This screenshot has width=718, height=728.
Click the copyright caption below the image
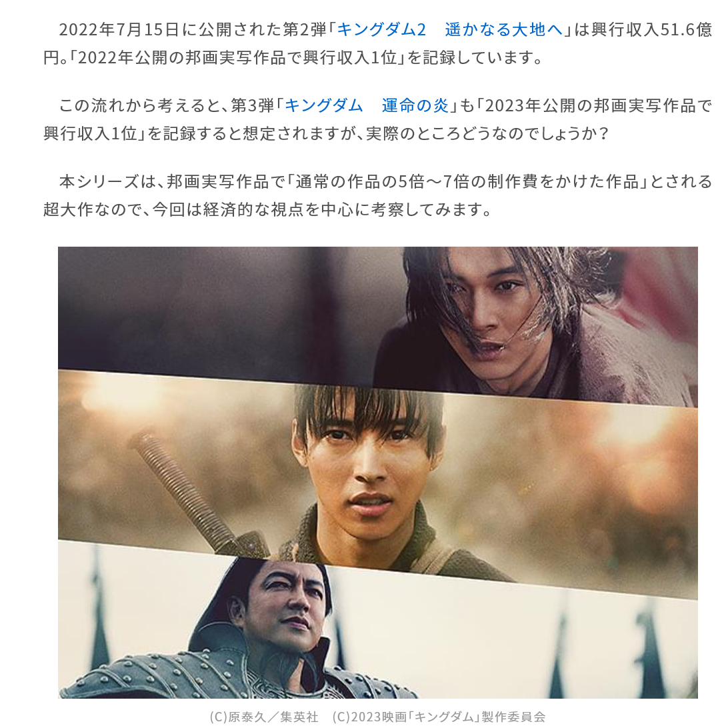(x=377, y=717)
